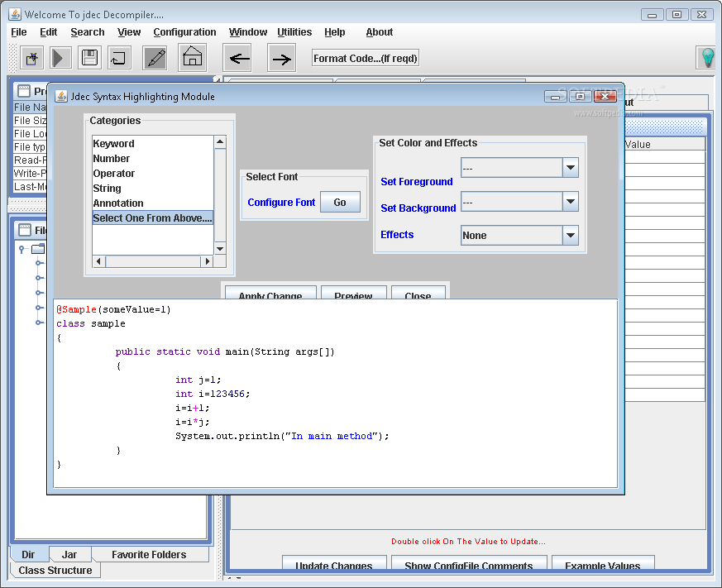Select Operator in Categories list

[x=152, y=173]
